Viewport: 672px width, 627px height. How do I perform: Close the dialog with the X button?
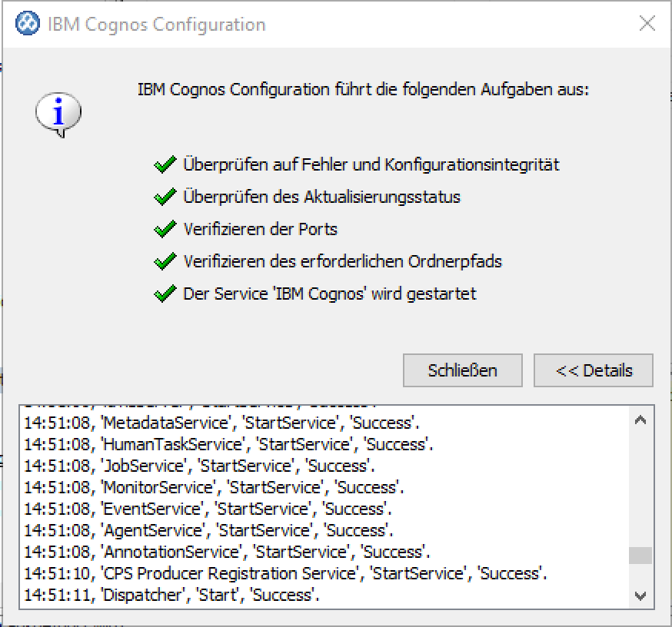coord(647,24)
